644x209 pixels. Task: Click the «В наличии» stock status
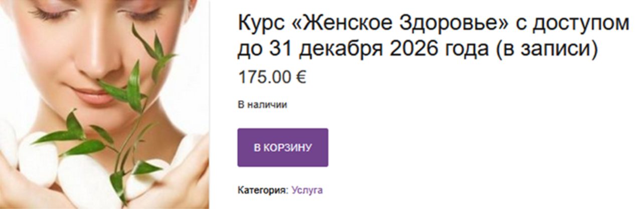[262, 105]
